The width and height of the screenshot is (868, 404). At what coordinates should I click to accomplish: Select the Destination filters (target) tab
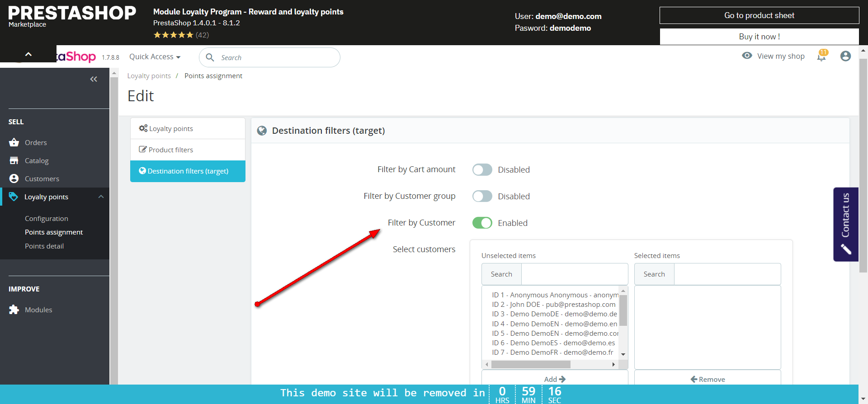pyautogui.click(x=188, y=171)
